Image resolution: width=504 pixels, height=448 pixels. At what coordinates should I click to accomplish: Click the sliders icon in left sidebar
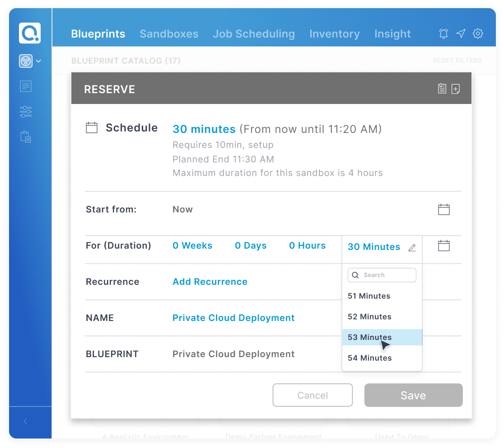(x=26, y=112)
